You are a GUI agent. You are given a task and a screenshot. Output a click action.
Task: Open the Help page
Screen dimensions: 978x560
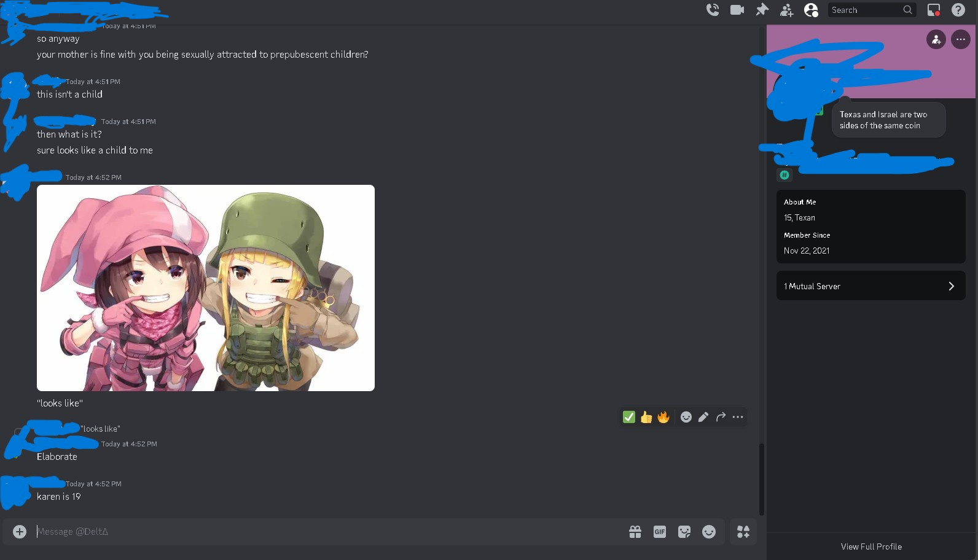[x=958, y=10]
